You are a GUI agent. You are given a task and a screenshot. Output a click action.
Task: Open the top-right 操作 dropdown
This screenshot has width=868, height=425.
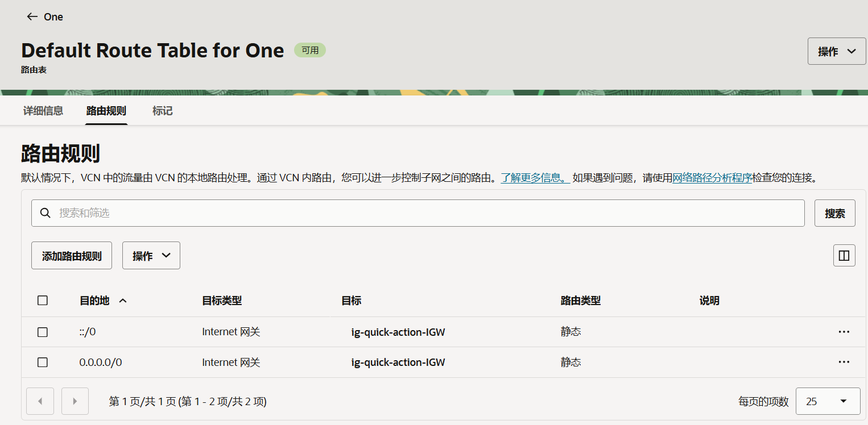tap(836, 51)
